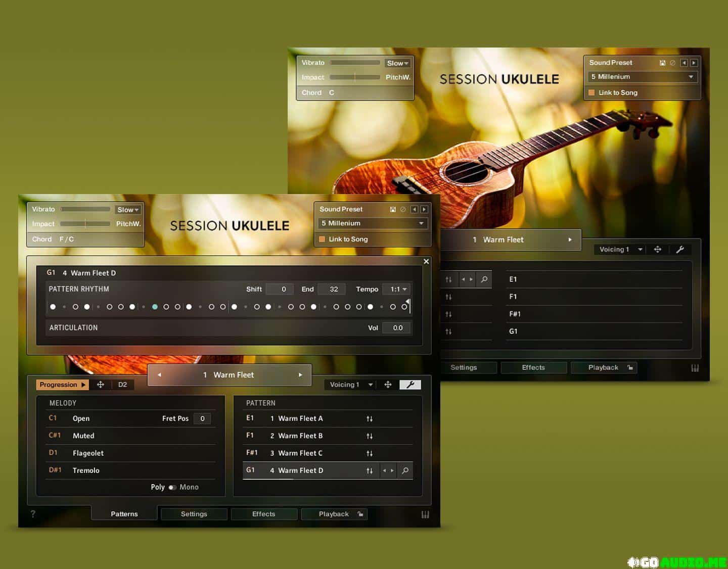Image resolution: width=728 pixels, height=569 pixels.
Task: Select Tremolo melody articulation
Action: point(86,470)
